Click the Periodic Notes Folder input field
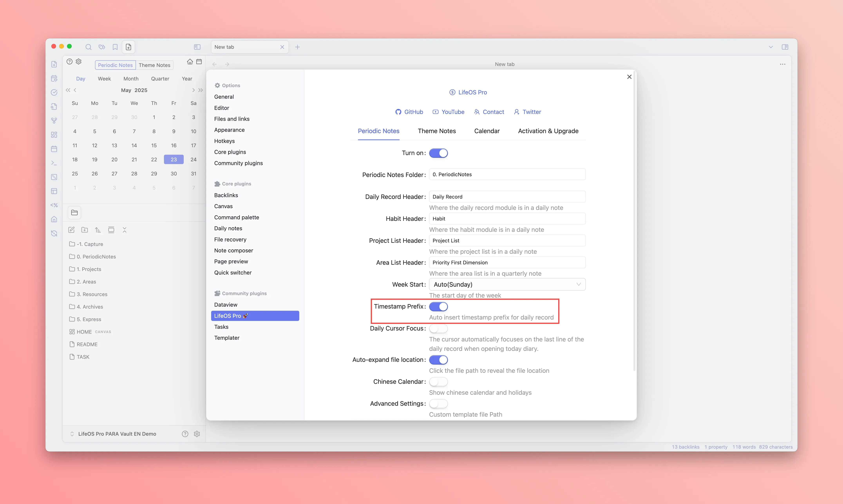This screenshot has height=504, width=843. [x=507, y=174]
